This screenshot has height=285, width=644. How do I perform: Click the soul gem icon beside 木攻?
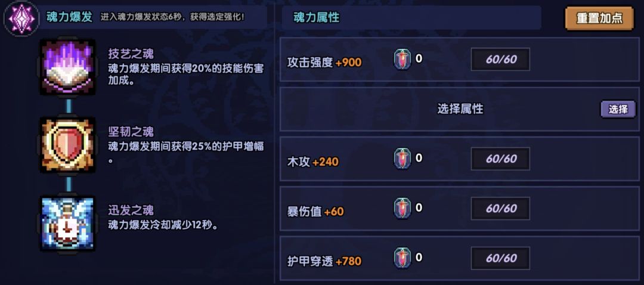(402, 159)
